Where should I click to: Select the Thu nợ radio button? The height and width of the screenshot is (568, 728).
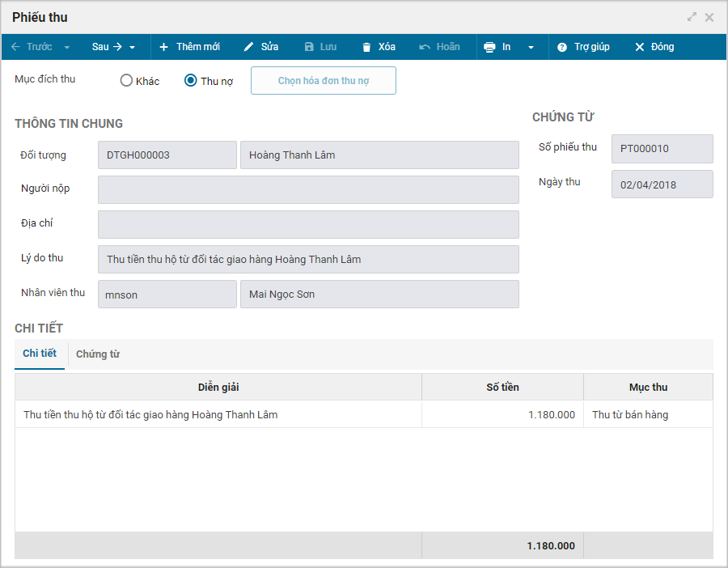[x=190, y=81]
